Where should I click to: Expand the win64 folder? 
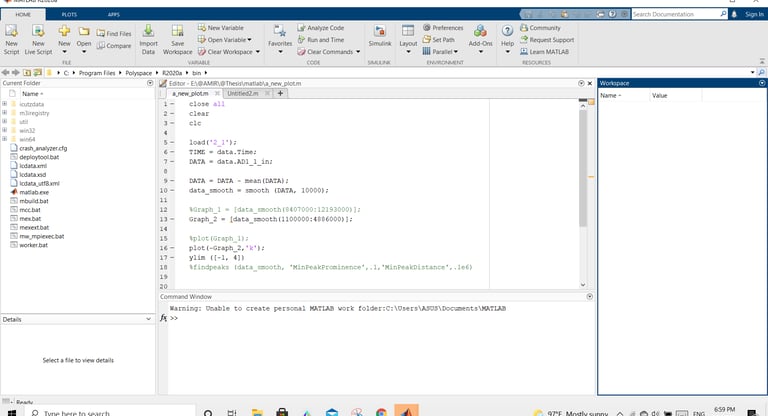(x=4, y=139)
